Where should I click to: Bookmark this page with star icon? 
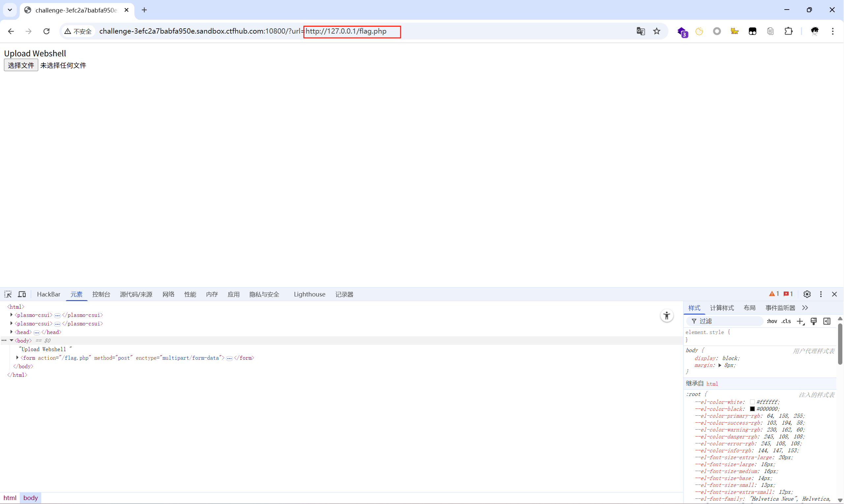[x=657, y=31]
